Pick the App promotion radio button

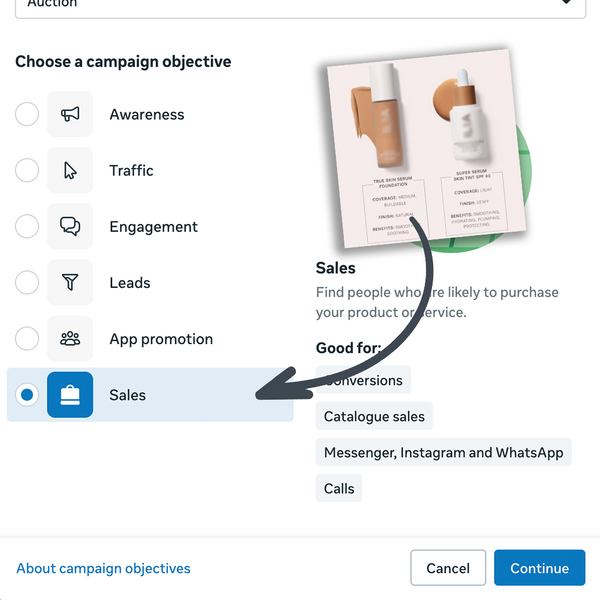pyautogui.click(x=27, y=339)
